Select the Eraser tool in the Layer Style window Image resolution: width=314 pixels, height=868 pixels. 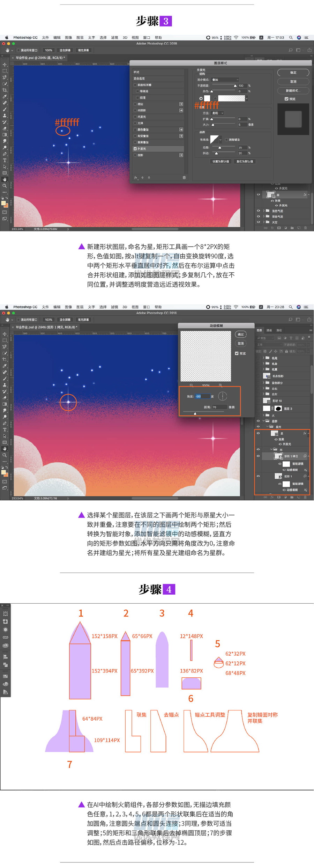5,128
